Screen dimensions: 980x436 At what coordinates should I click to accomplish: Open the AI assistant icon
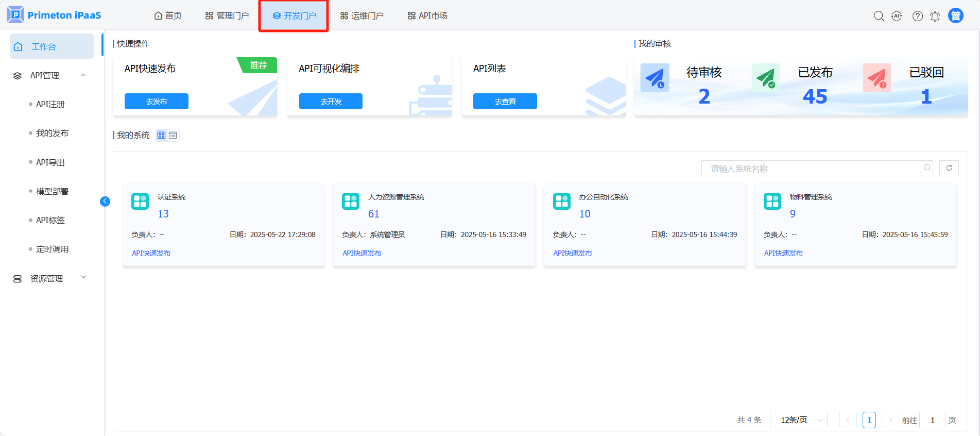coord(897,16)
